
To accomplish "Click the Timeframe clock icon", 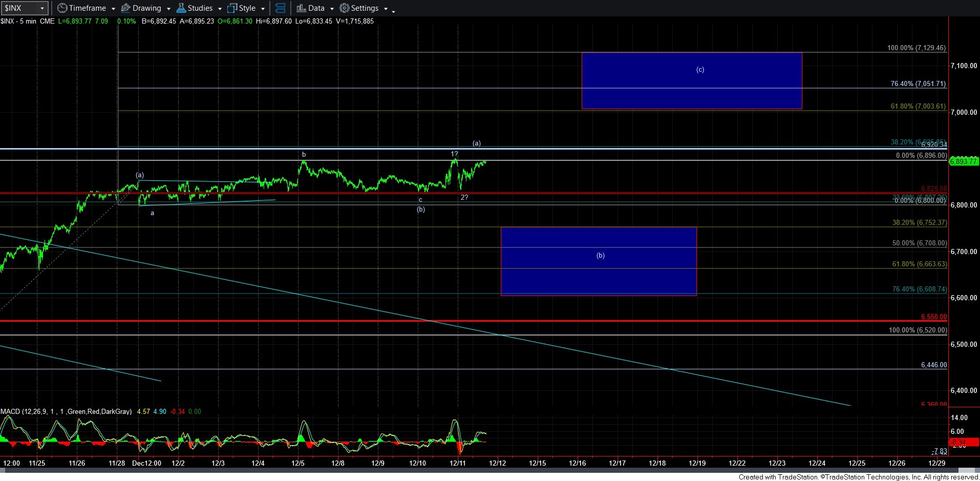I will 62,8.
